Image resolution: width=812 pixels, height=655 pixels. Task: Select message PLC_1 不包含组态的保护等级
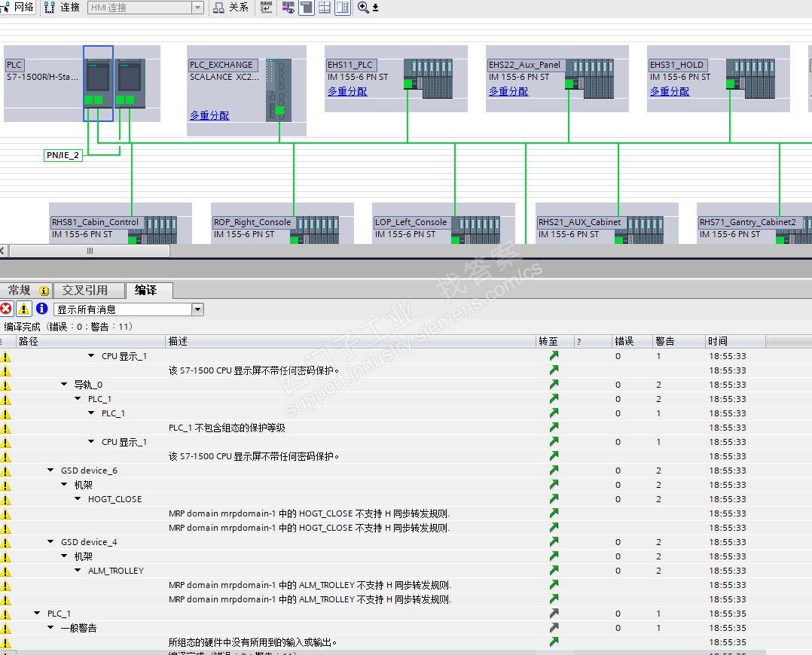click(x=227, y=428)
